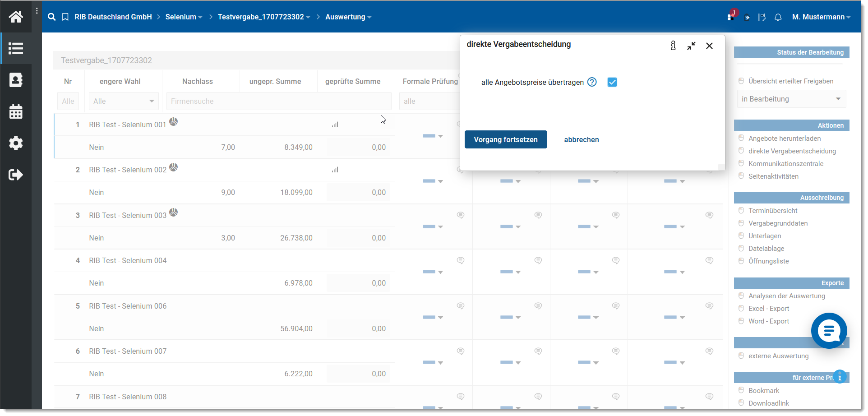Open Kommunikationszentrale under Aktionen
The height and width of the screenshot is (416, 868).
(785, 164)
